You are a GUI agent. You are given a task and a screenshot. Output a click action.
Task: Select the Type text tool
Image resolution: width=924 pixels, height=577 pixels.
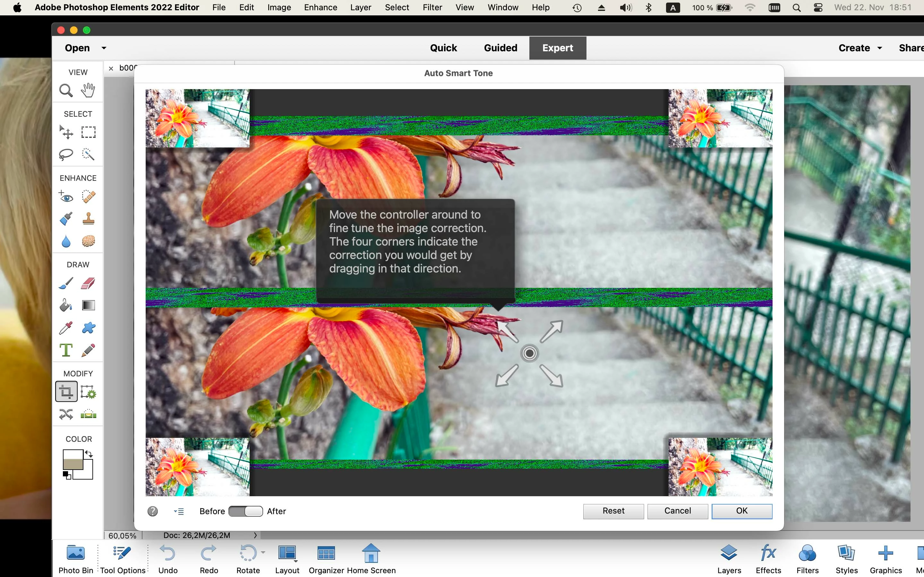coord(66,350)
